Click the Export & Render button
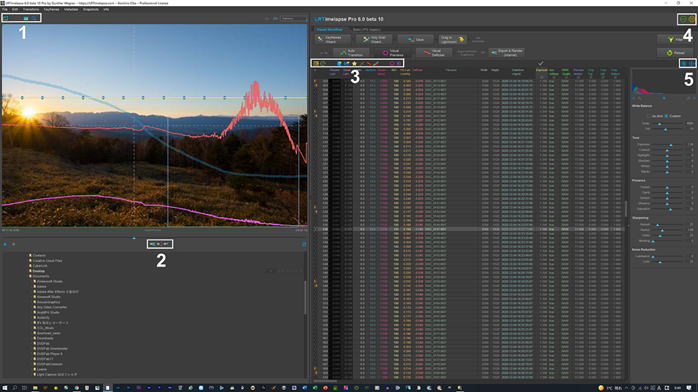This screenshot has height=392, width=698. [507, 53]
